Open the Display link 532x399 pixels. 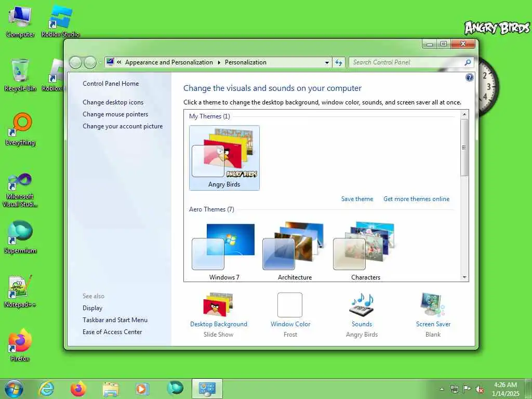92,308
